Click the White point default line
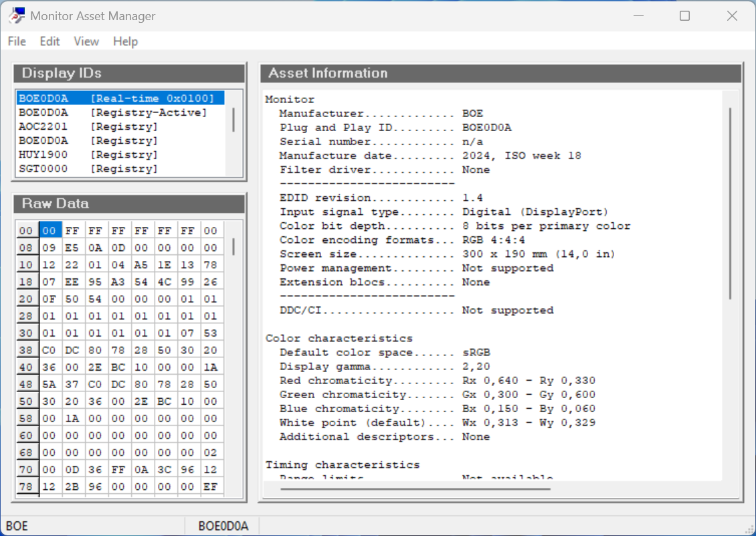Image resolution: width=756 pixels, height=536 pixels. tap(438, 423)
